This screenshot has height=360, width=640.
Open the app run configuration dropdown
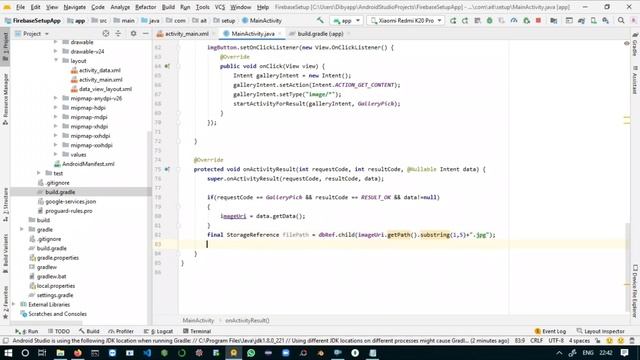(347, 20)
